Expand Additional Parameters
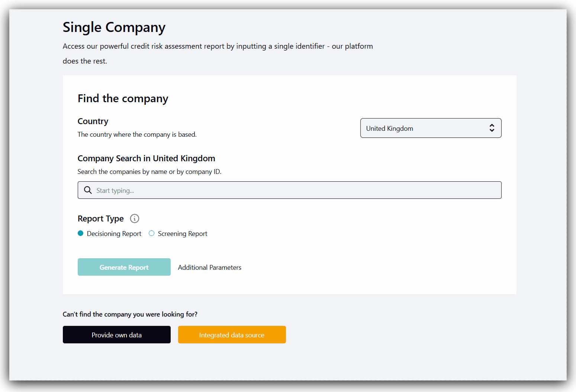This screenshot has width=576, height=392. (x=209, y=268)
